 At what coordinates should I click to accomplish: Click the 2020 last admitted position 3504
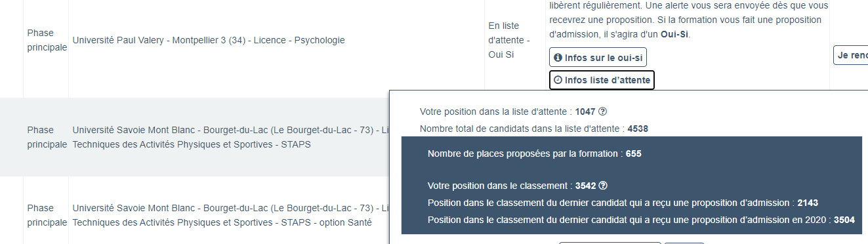pyautogui.click(x=844, y=220)
